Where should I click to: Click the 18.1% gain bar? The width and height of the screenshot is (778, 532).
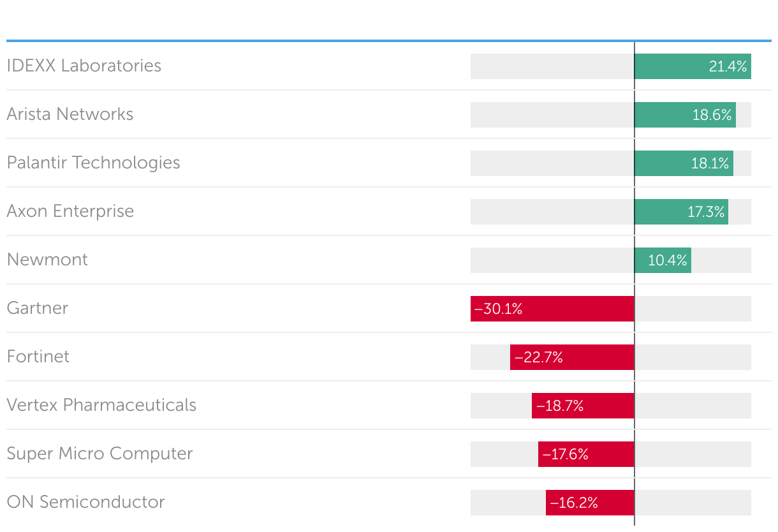[x=684, y=163]
